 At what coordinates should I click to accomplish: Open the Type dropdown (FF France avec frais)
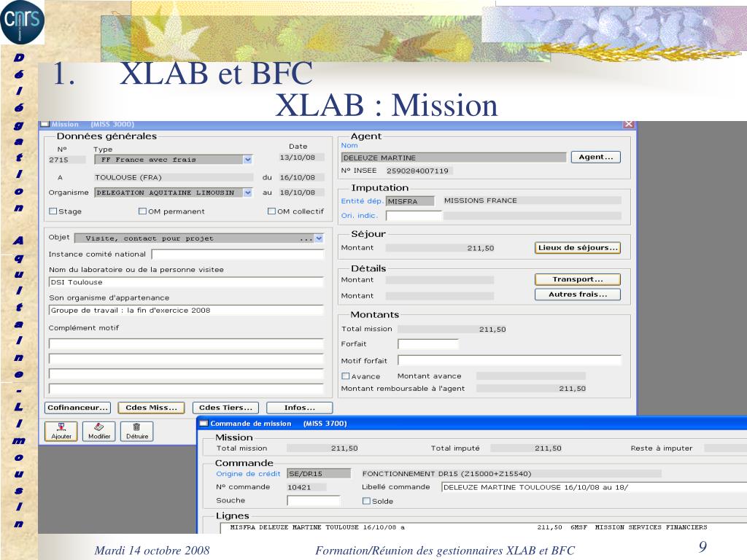(x=248, y=160)
